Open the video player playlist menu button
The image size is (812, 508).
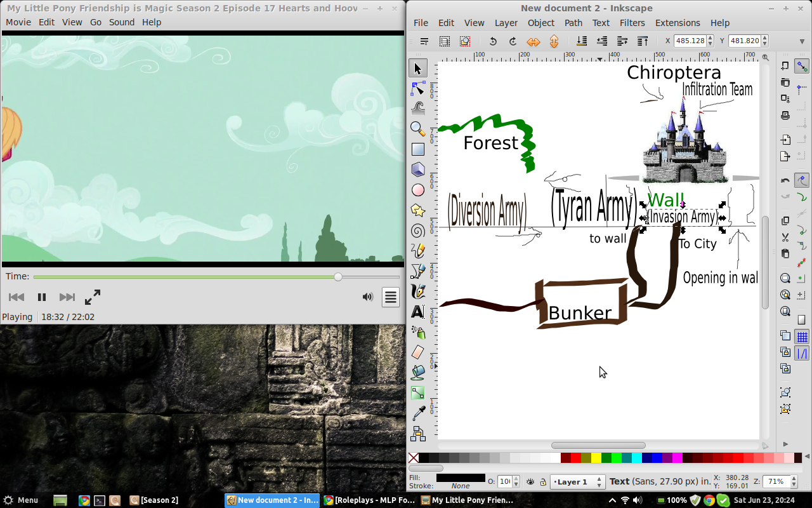tap(390, 297)
